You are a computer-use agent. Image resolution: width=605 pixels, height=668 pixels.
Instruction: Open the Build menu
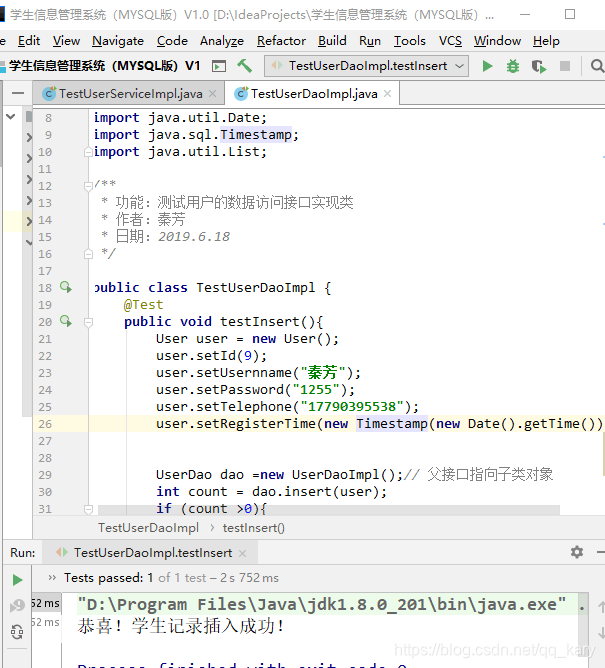tap(332, 41)
